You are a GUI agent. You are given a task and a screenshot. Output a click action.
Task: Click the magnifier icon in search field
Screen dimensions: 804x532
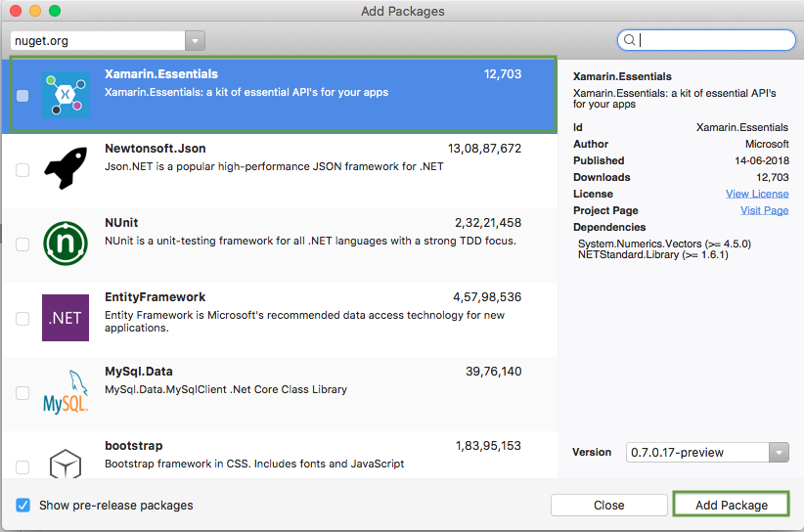(631, 40)
